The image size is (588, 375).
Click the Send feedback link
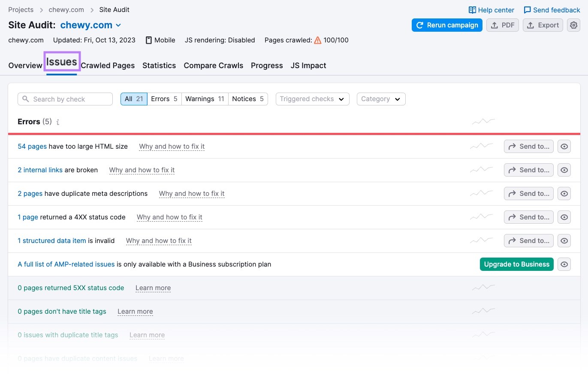pyautogui.click(x=552, y=10)
